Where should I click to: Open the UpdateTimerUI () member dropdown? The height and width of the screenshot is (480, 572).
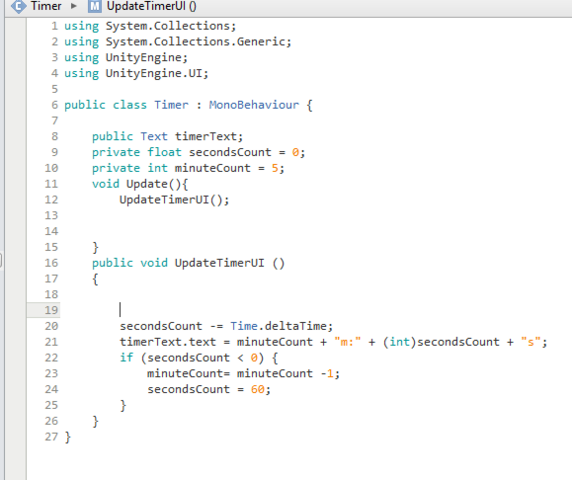point(151,6)
